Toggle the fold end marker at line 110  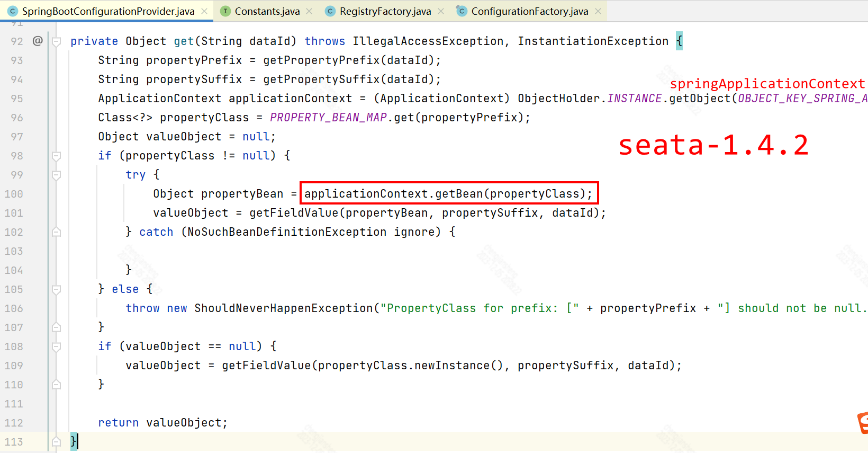point(56,385)
